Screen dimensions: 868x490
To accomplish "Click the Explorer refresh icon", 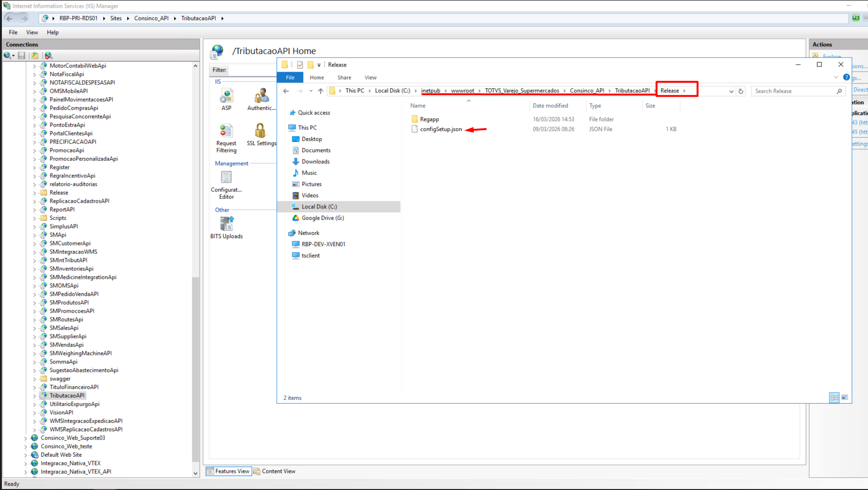I will pos(741,91).
